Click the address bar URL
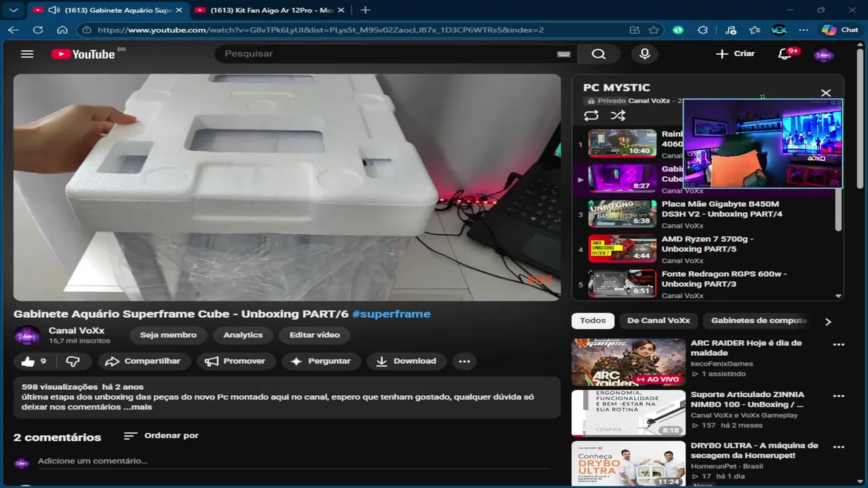 click(x=320, y=30)
